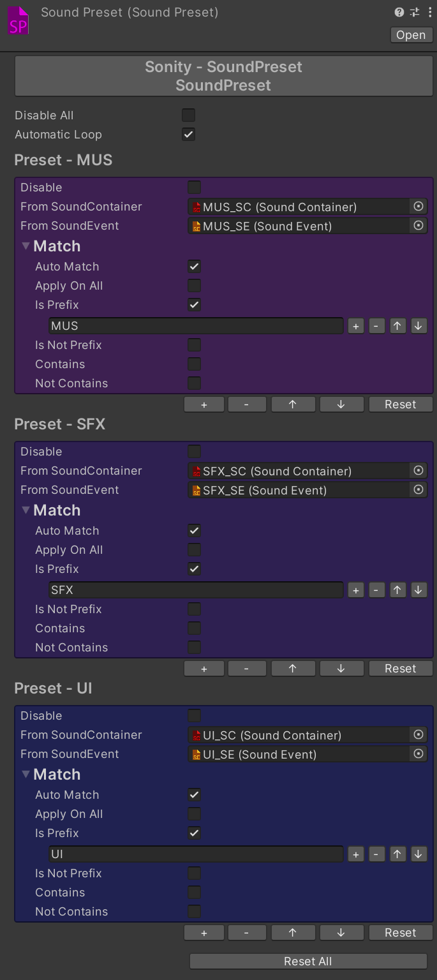The image size is (437, 980).
Task: Move the SFX prefix entry down
Action: point(418,590)
